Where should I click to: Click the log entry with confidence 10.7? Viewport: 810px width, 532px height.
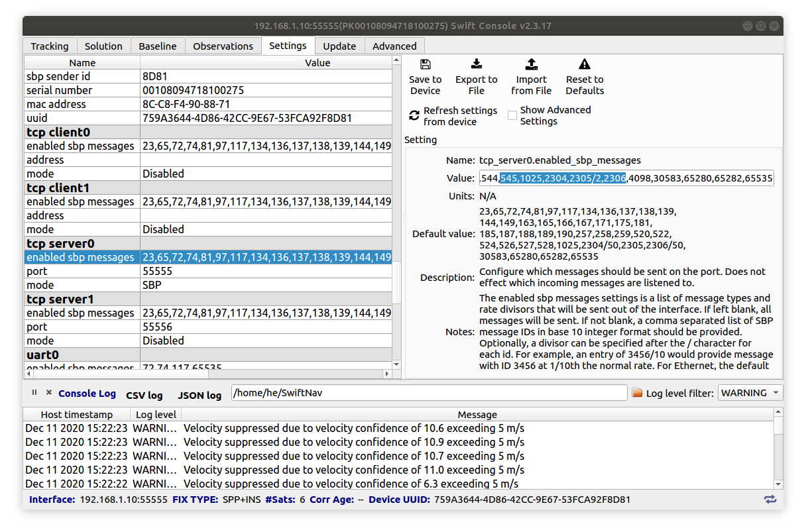click(x=399, y=456)
